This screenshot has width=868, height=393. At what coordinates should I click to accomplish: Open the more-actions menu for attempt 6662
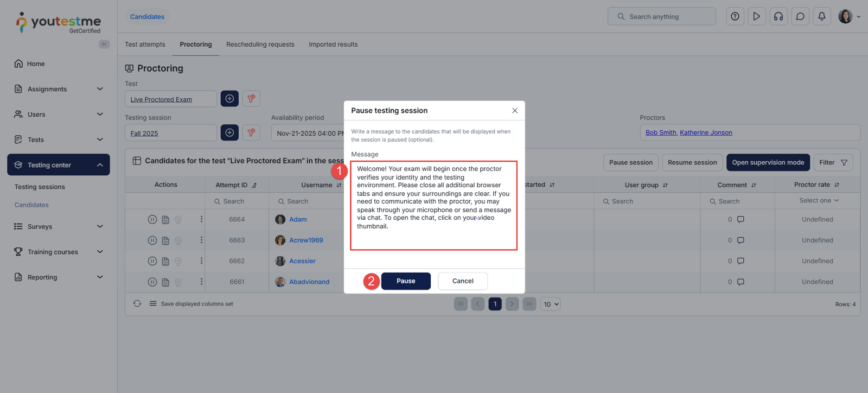coord(201,261)
